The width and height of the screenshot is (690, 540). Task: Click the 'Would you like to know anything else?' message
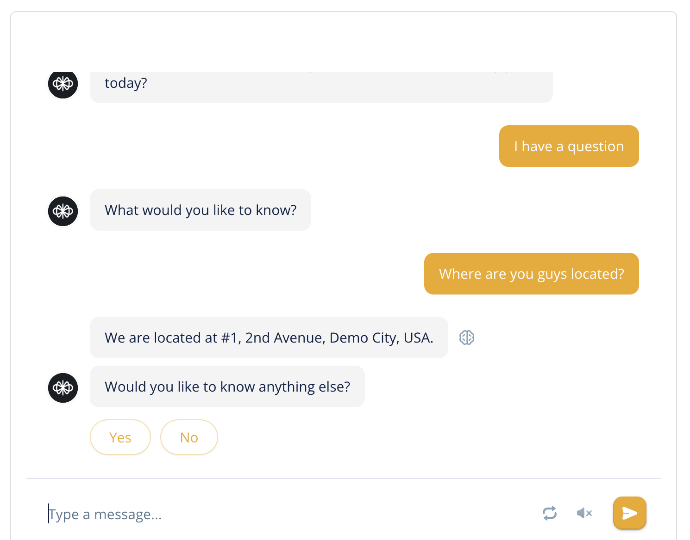227,386
